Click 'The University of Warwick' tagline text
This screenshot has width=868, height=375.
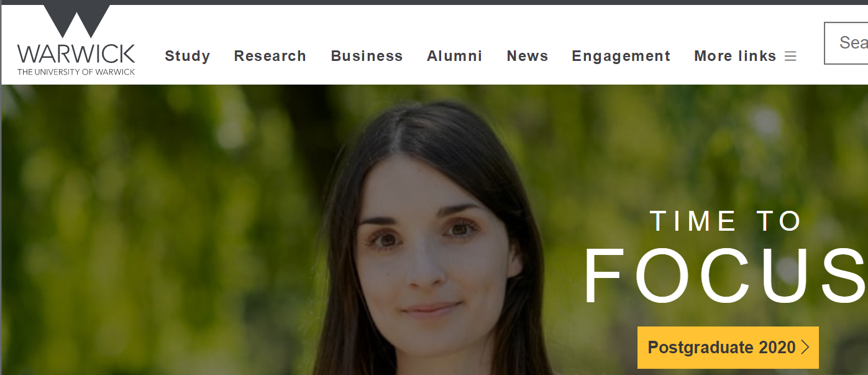76,72
